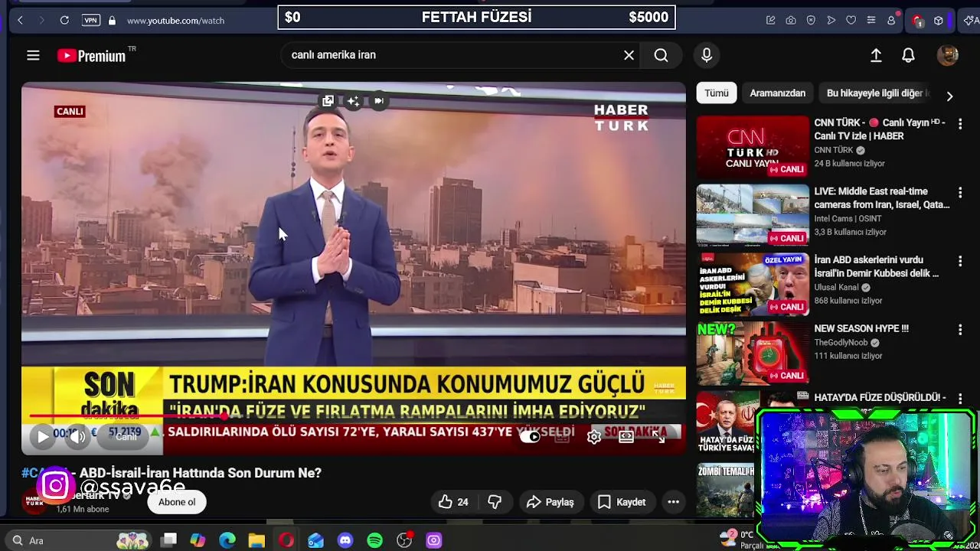Launch Microsoft Edge from taskbar

pos(227,540)
